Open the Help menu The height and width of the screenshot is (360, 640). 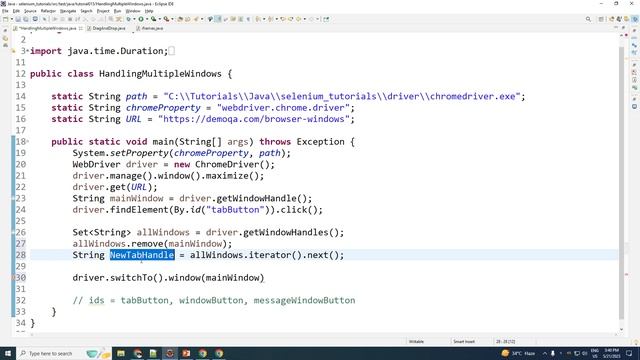point(149,11)
